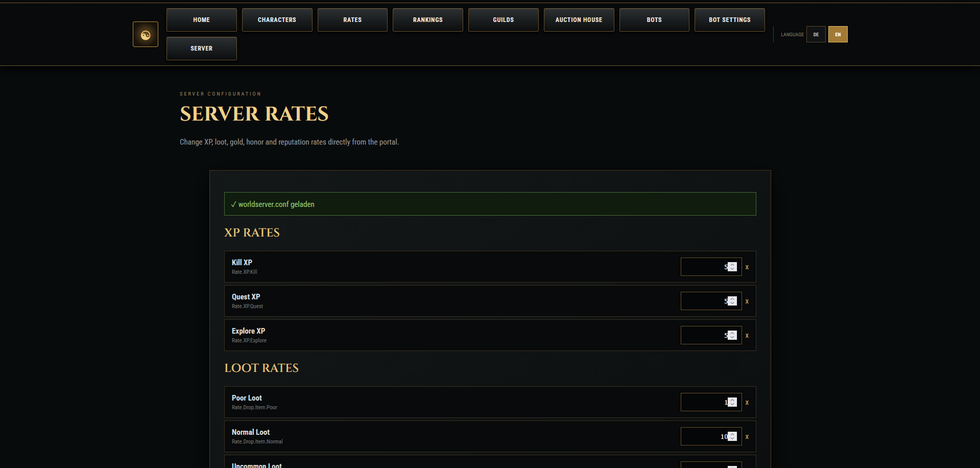The image size is (980, 468).
Task: Open the Rankings page
Action: 428,20
